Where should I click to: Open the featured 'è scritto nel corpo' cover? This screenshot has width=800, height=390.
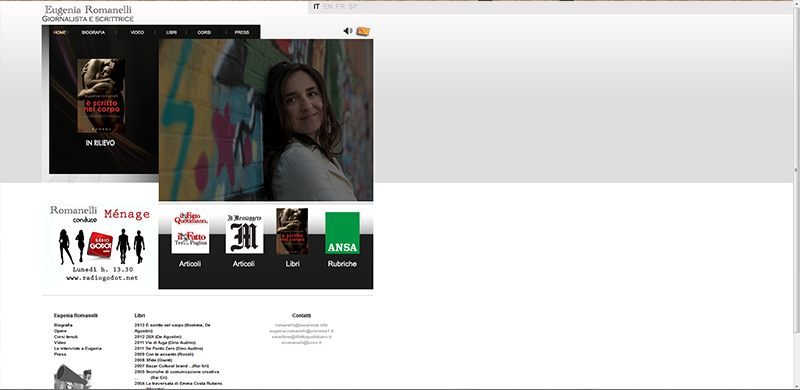[x=101, y=96]
